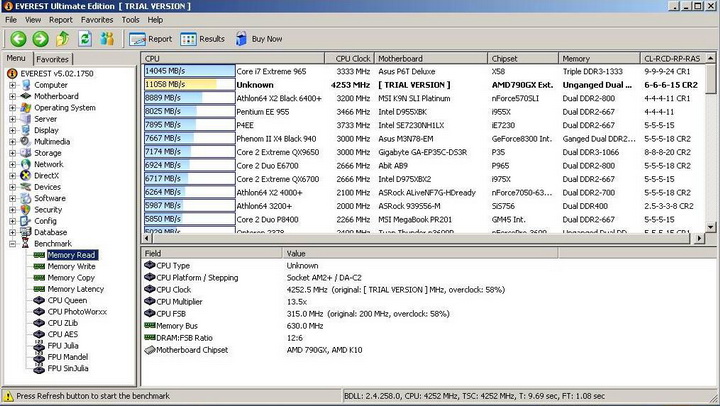Image resolution: width=720 pixels, height=406 pixels.
Task: Open the Report toolbar button
Action: click(x=151, y=39)
